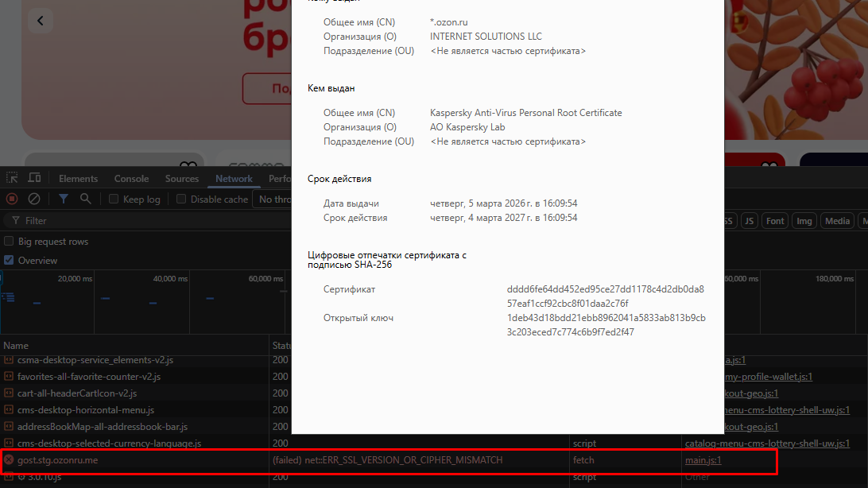868x488 pixels.
Task: Click the script icon beside cart-all-headerCartIcon-v2.js
Action: 8,393
